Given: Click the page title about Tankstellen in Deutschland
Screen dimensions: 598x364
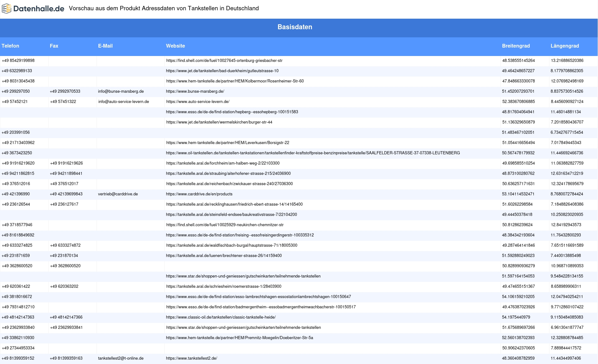Looking at the screenshot, I should (x=164, y=8).
